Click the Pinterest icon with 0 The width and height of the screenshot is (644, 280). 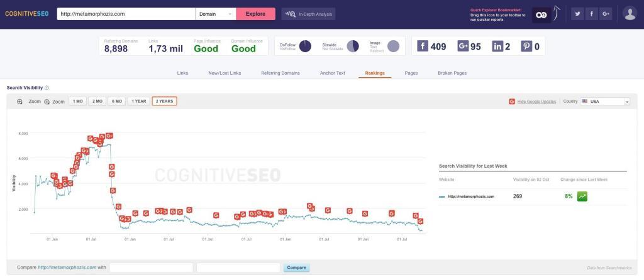[526, 46]
